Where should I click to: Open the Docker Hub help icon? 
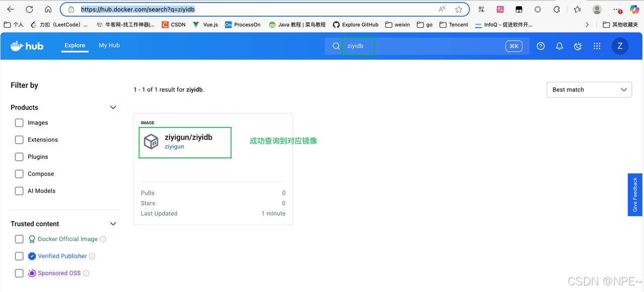tap(541, 46)
